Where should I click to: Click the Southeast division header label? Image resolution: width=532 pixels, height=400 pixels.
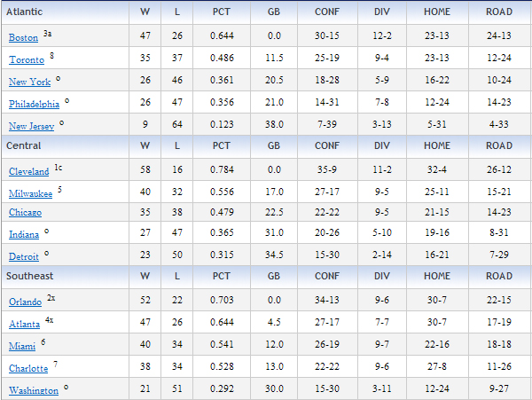30,278
